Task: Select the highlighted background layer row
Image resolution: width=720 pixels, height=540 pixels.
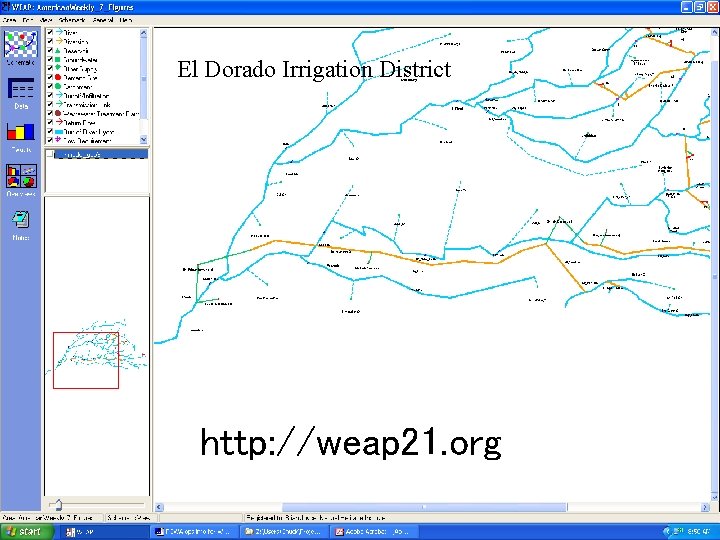Action: 101,154
